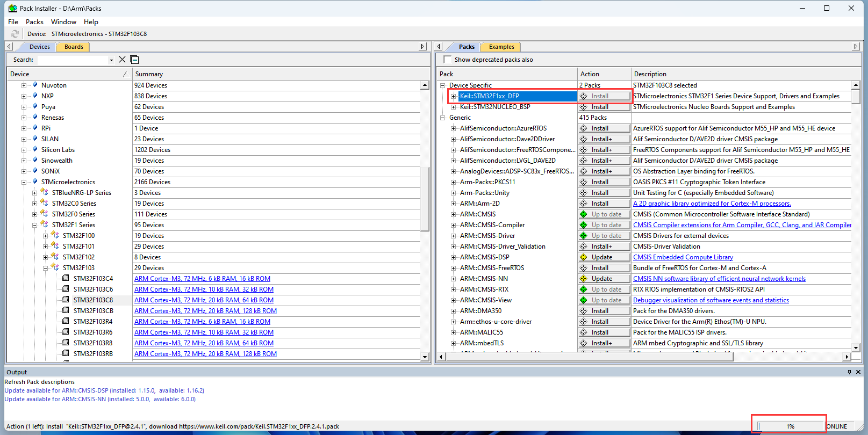Expand the Keil::STM32NUCLEO_BSP pack

pyautogui.click(x=453, y=107)
